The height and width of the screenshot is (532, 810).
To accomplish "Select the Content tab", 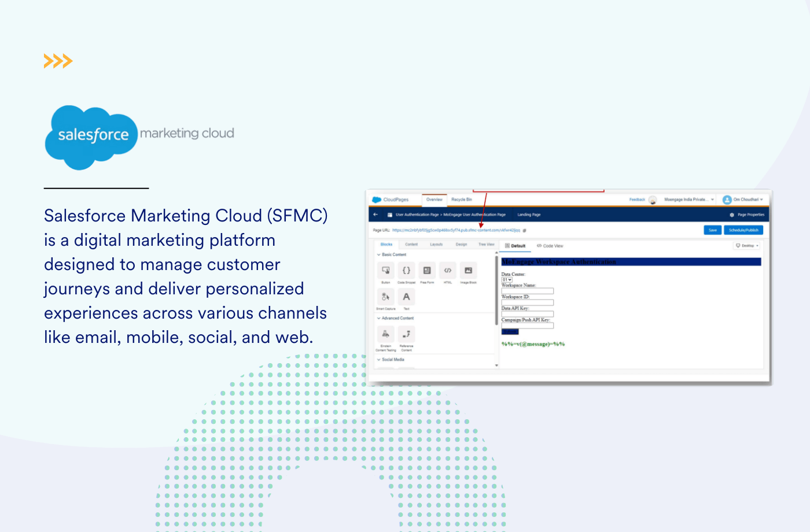I will (x=411, y=245).
